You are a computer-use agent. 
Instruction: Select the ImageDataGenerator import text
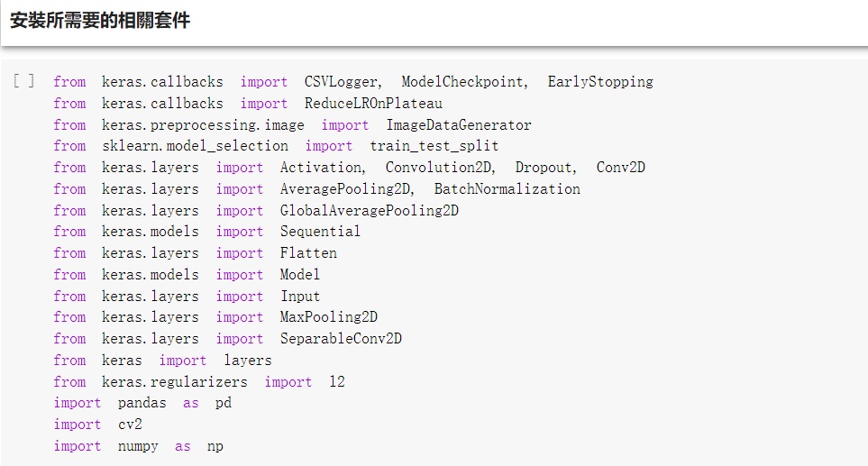tap(459, 125)
